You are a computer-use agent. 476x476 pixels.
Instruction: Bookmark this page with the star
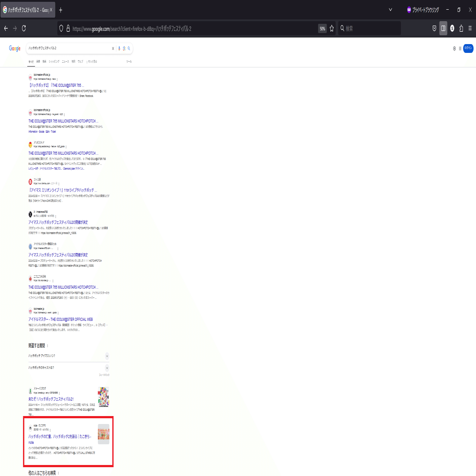coord(332,29)
